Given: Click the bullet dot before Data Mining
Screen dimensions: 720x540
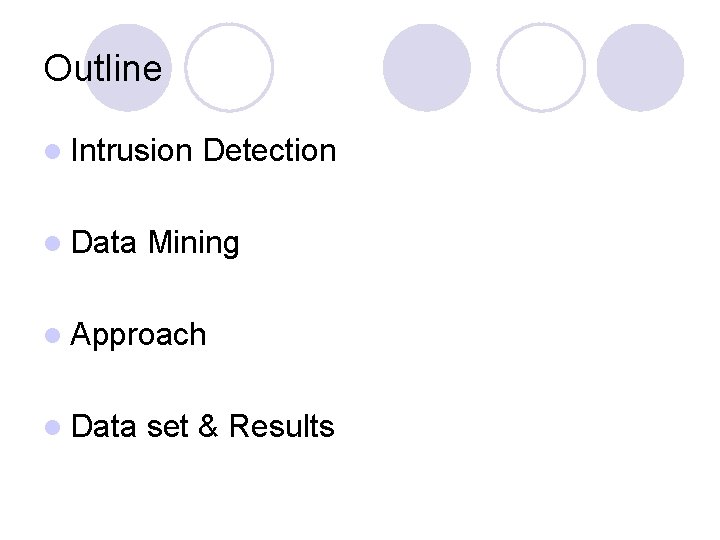Looking at the screenshot, I should (53, 243).
